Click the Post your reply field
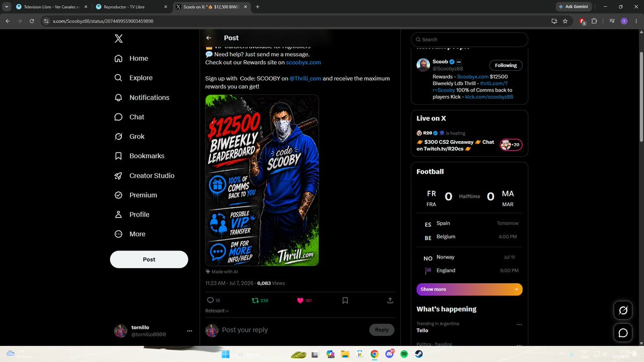The width and height of the screenshot is (644, 362). pyautogui.click(x=293, y=330)
